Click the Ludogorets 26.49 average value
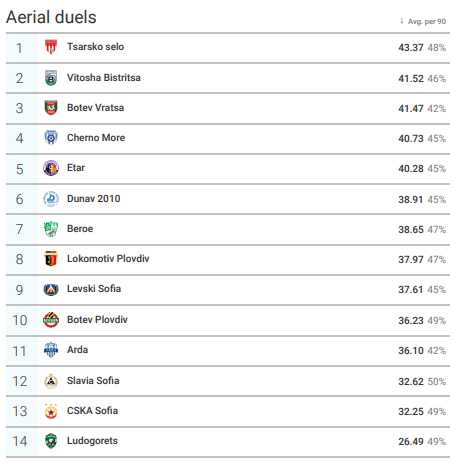This screenshot has height=467, width=475. [411, 442]
